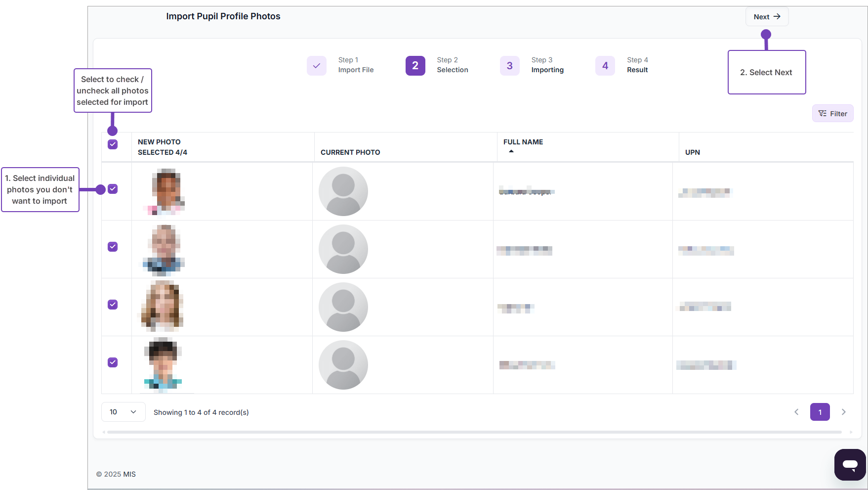Toggle the select-all photos checkbox

click(x=113, y=144)
